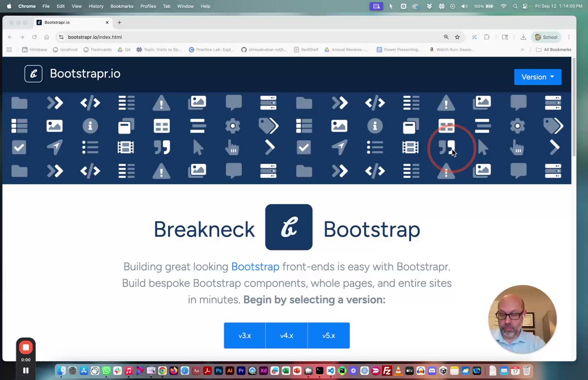Open a new tab with plus button
Viewport: 588px width, 380px height.
tap(119, 23)
